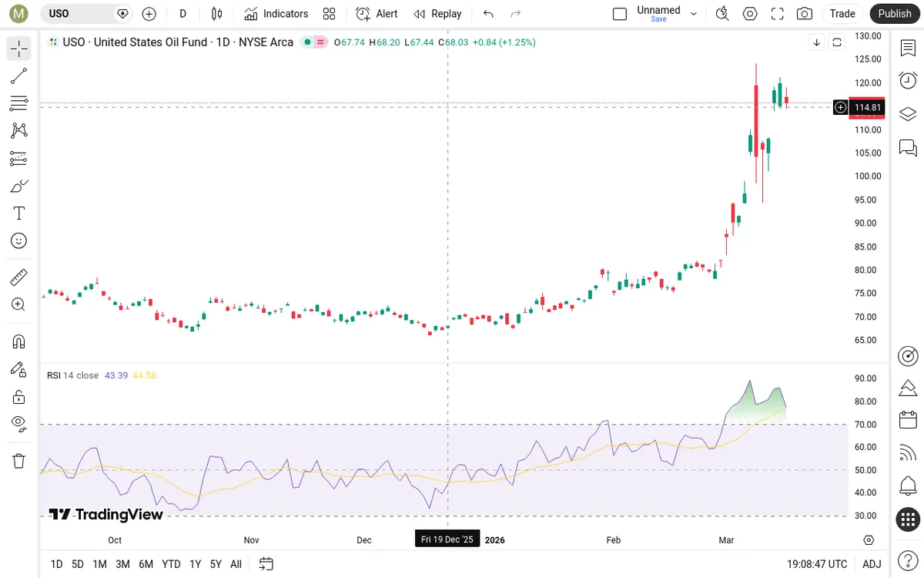Screen dimensions: 924x578
Task: Click the RSI 14 close indicator label
Action: [x=72, y=375]
